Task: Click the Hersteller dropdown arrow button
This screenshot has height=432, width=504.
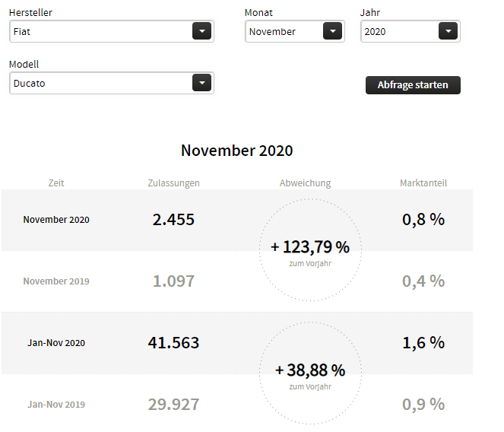Action: [x=201, y=31]
